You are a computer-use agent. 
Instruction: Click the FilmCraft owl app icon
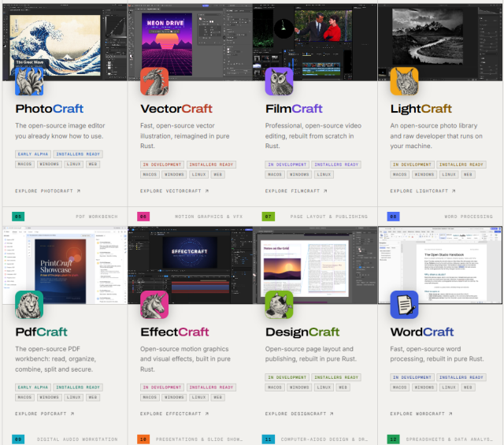click(x=279, y=81)
